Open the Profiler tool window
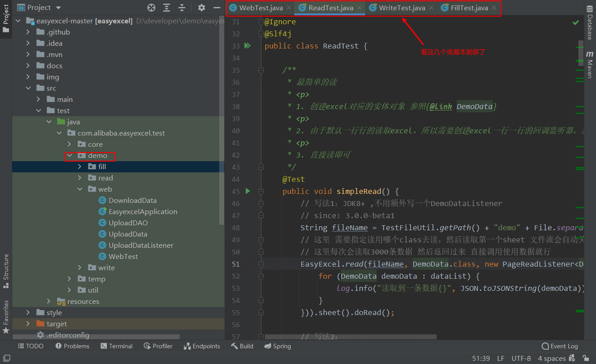596x364 pixels. point(159,346)
